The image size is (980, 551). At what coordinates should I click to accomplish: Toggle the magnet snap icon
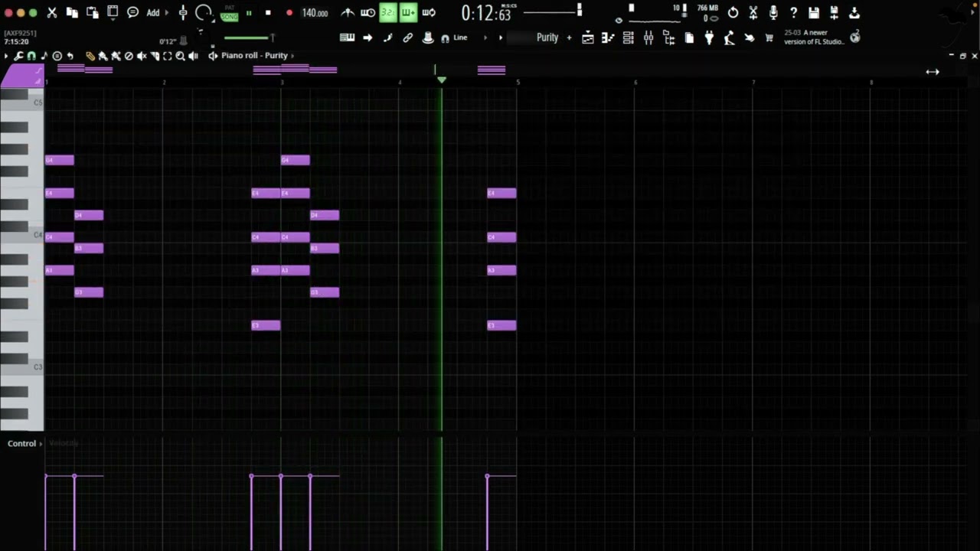[31, 56]
